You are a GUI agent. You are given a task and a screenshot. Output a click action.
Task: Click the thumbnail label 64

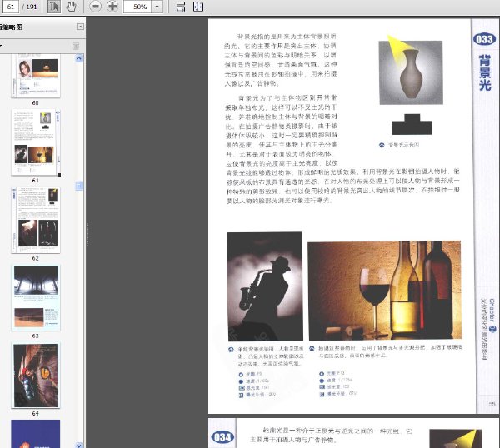tap(35, 413)
